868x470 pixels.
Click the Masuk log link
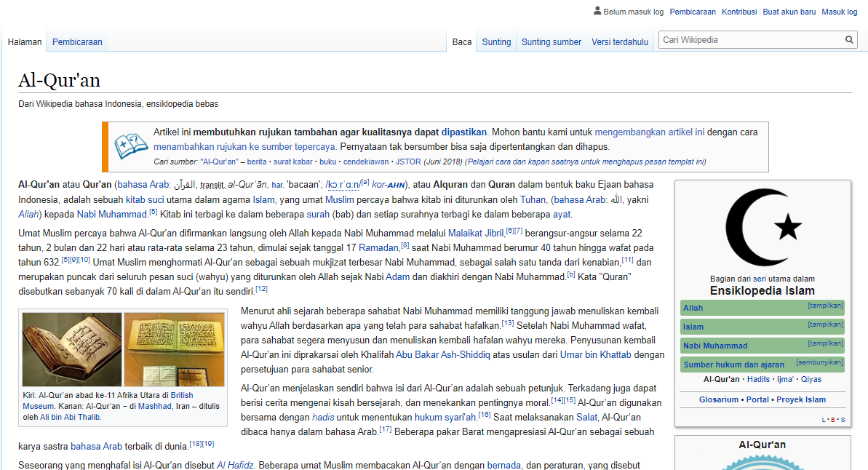pyautogui.click(x=839, y=12)
